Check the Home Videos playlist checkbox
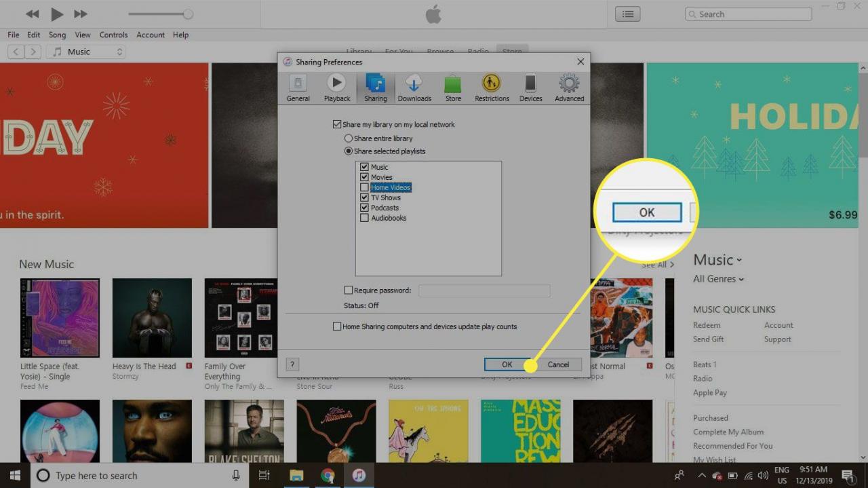This screenshot has height=488, width=868. 365,187
